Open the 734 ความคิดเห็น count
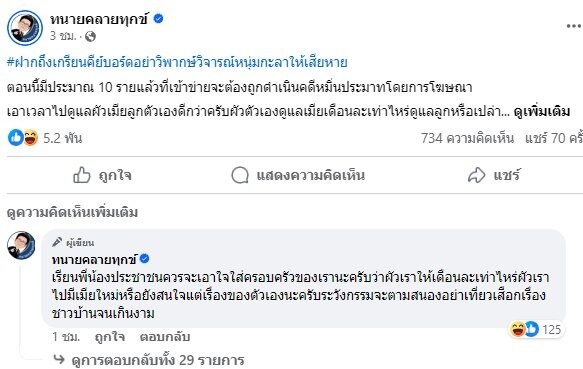The width and height of the screenshot is (583, 369). [467, 138]
